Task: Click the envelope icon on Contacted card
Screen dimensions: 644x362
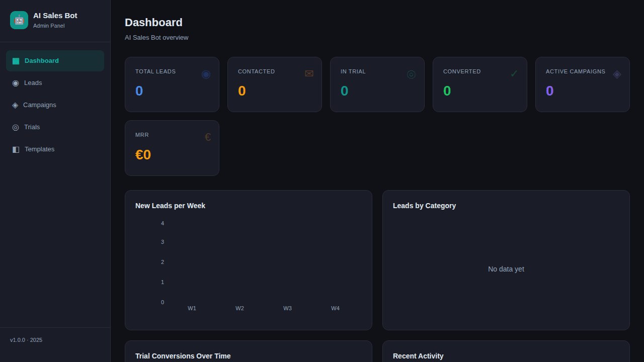Action: (x=309, y=74)
